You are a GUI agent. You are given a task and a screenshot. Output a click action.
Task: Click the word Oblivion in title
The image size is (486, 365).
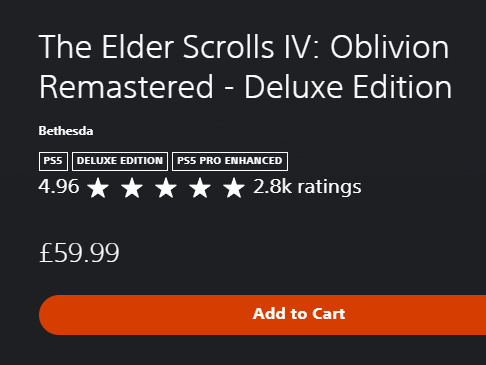coord(390,47)
